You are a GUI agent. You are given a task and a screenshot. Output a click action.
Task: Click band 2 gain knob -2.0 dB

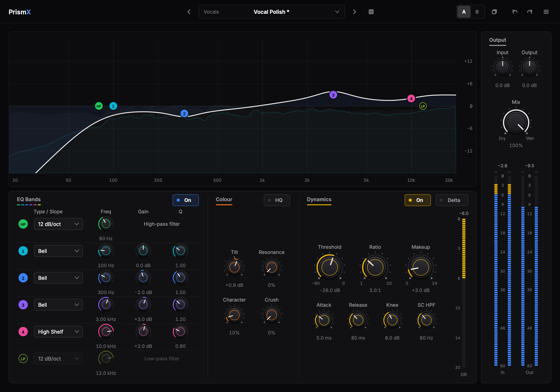coord(143,278)
